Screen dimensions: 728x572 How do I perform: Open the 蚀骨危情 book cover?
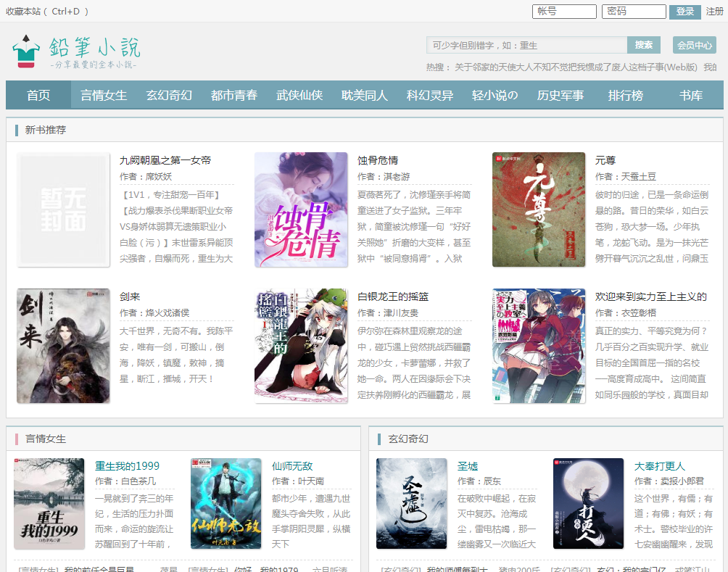pyautogui.click(x=301, y=210)
